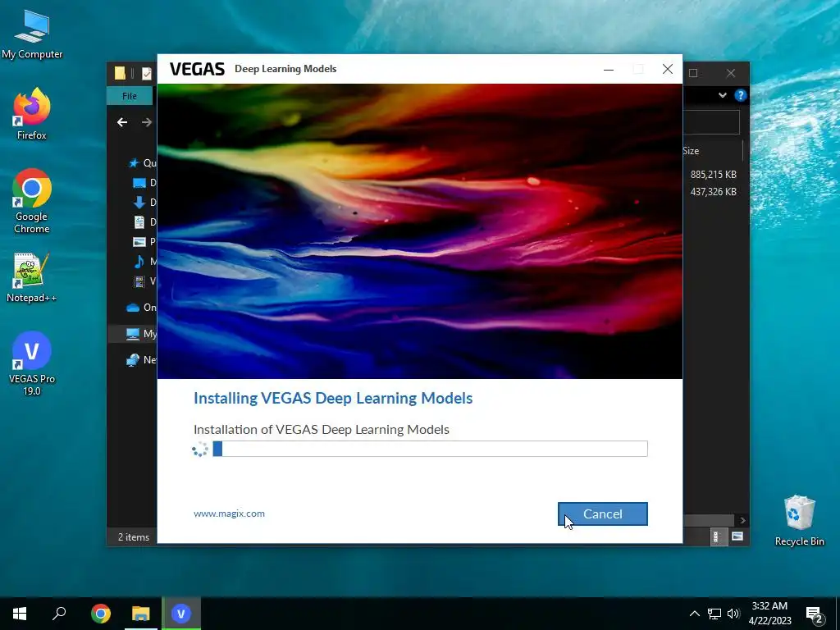Close the File Explorer window
The height and width of the screenshot is (630, 840).
pos(731,73)
